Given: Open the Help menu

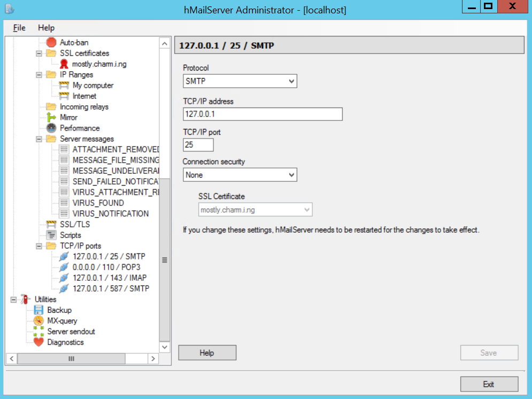Looking at the screenshot, I should click(x=46, y=28).
